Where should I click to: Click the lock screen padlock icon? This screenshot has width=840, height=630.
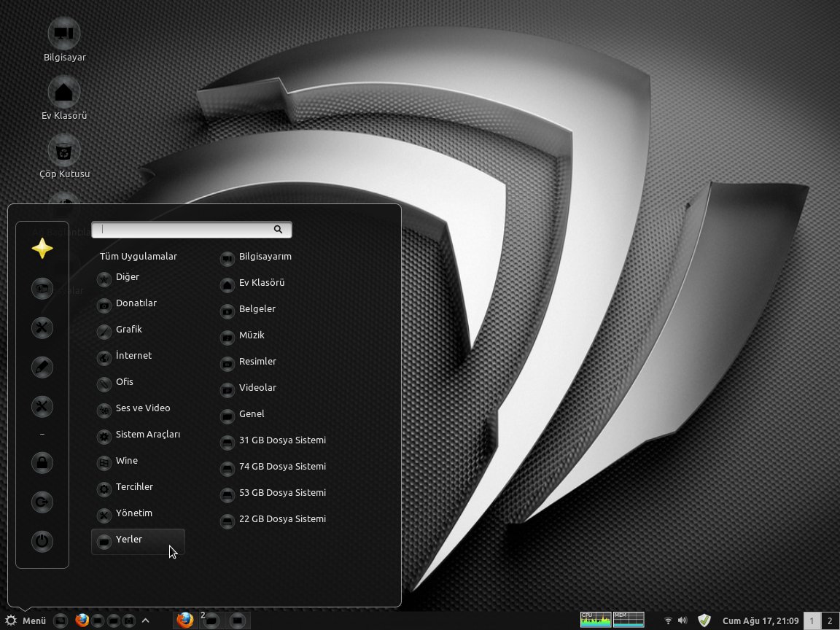point(42,462)
